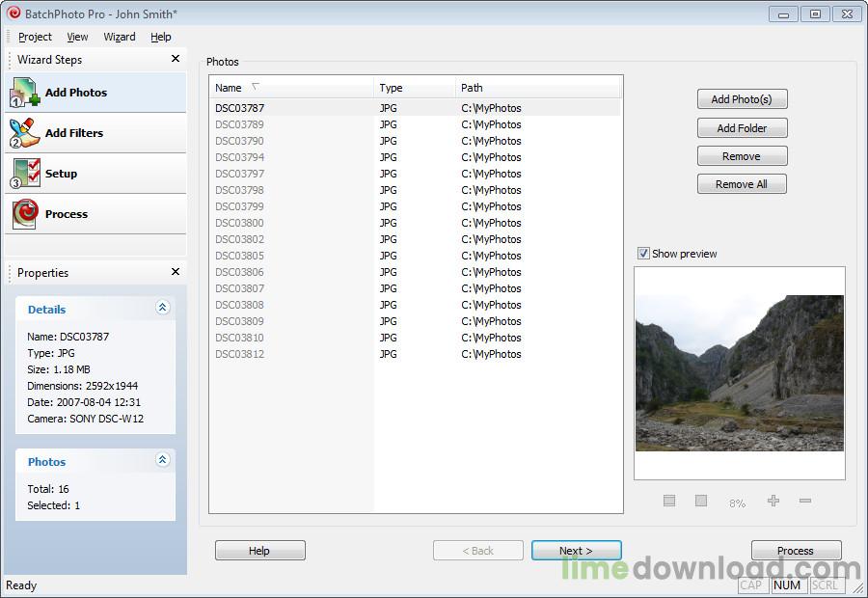Close the Properties panel
The width and height of the screenshot is (868, 598).
click(176, 272)
